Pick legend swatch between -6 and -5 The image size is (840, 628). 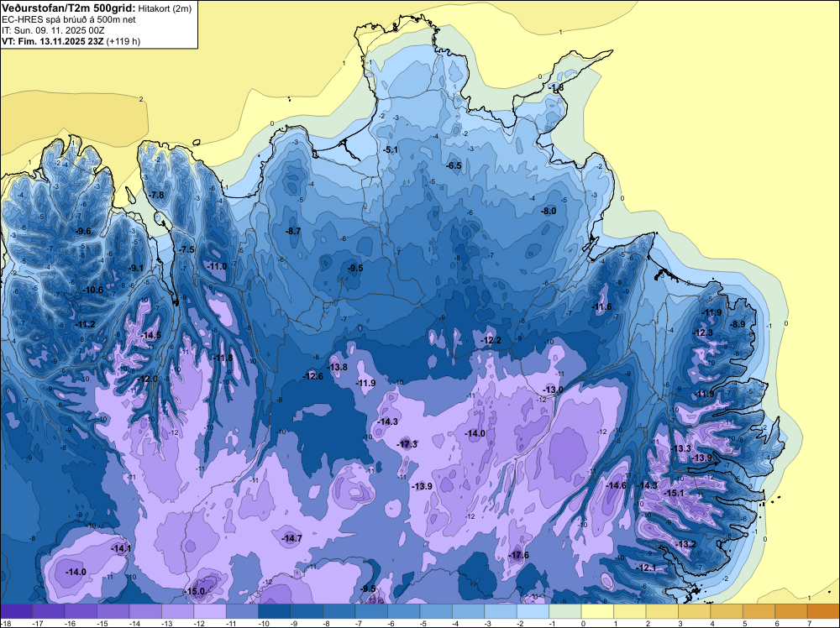click(404, 611)
